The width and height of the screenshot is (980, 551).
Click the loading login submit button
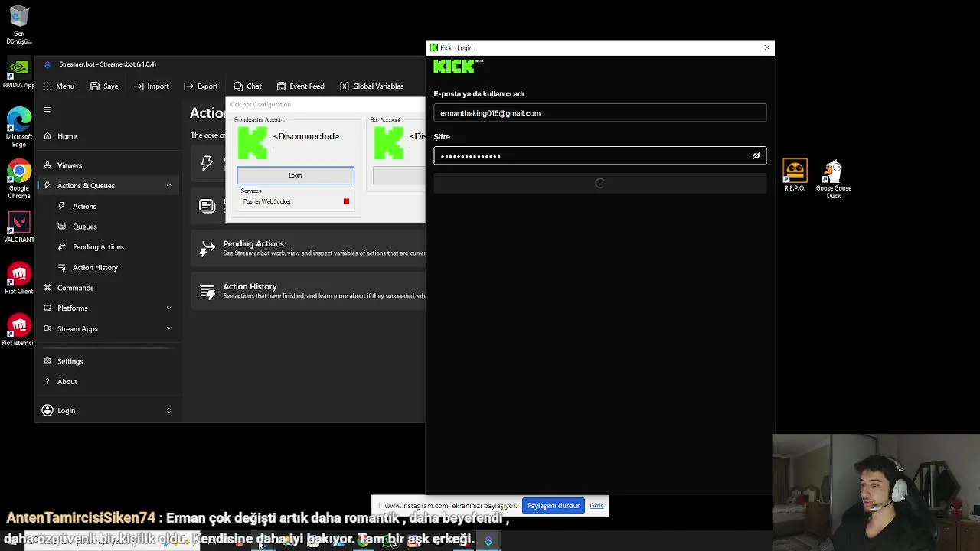click(x=599, y=184)
